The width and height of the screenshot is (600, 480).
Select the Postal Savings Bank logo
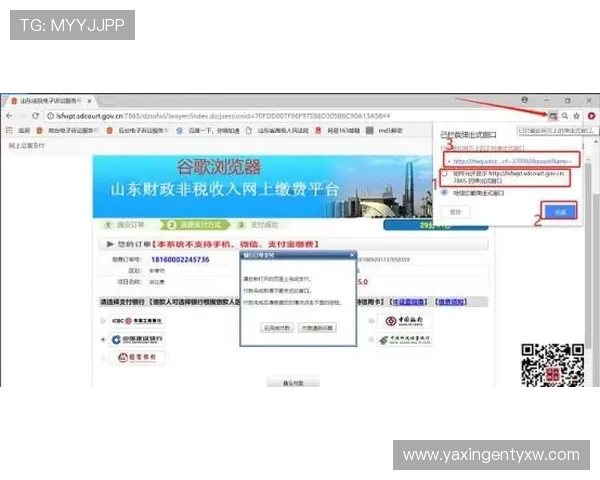(404, 340)
